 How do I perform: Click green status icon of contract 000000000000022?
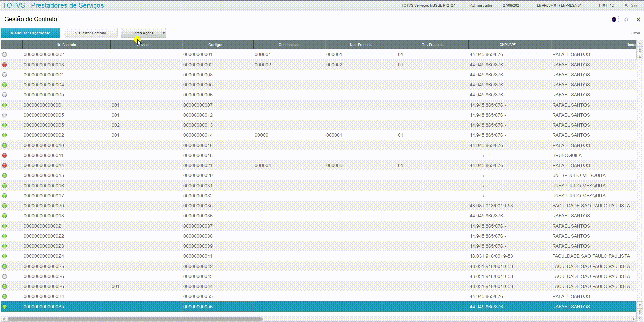pos(4,236)
